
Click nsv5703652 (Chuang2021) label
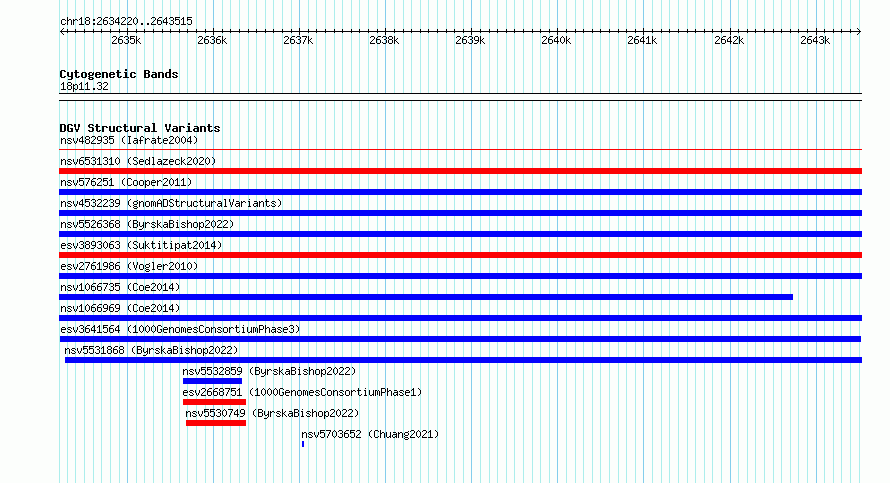point(370,434)
